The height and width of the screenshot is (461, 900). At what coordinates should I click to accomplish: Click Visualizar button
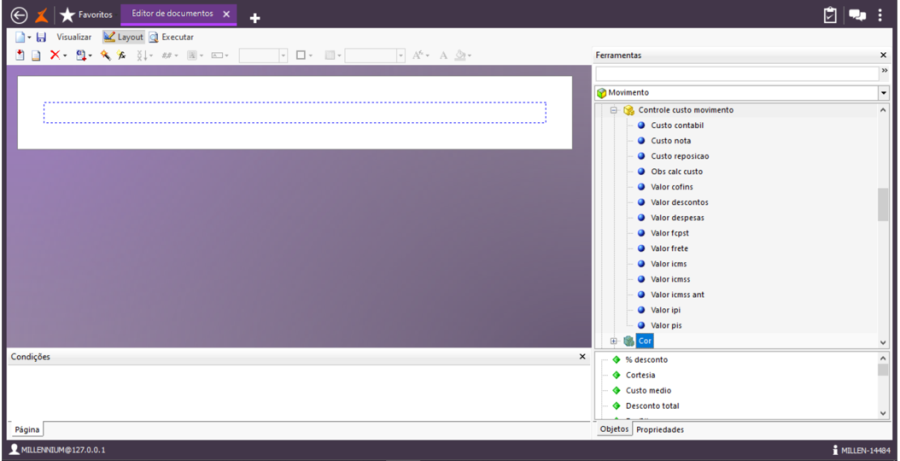point(74,37)
